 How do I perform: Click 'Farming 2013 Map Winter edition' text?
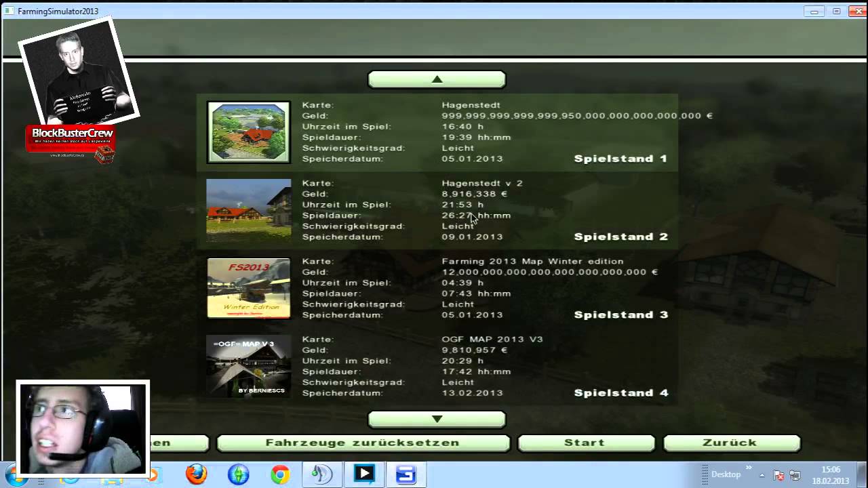click(532, 261)
